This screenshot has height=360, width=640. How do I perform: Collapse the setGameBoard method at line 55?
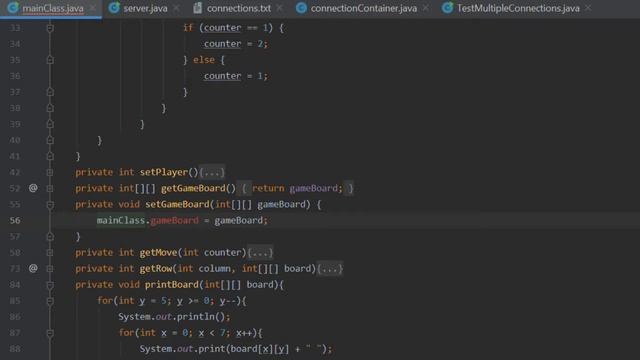pyautogui.click(x=50, y=204)
